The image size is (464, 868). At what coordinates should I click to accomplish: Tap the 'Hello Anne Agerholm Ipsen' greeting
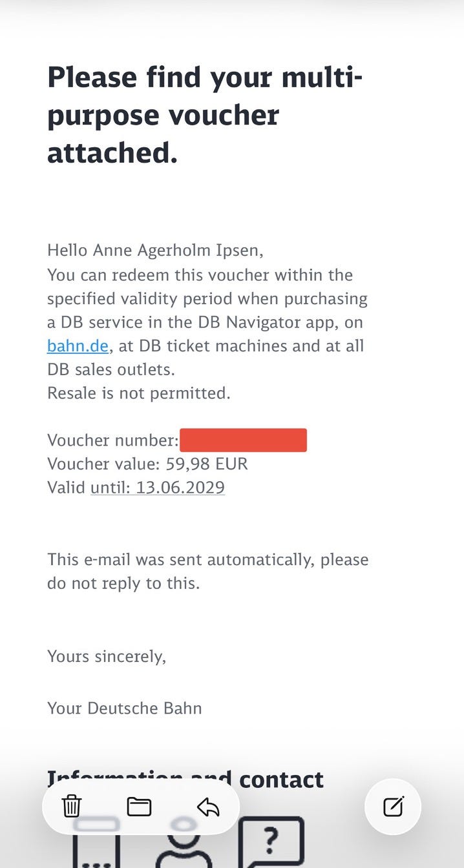155,250
